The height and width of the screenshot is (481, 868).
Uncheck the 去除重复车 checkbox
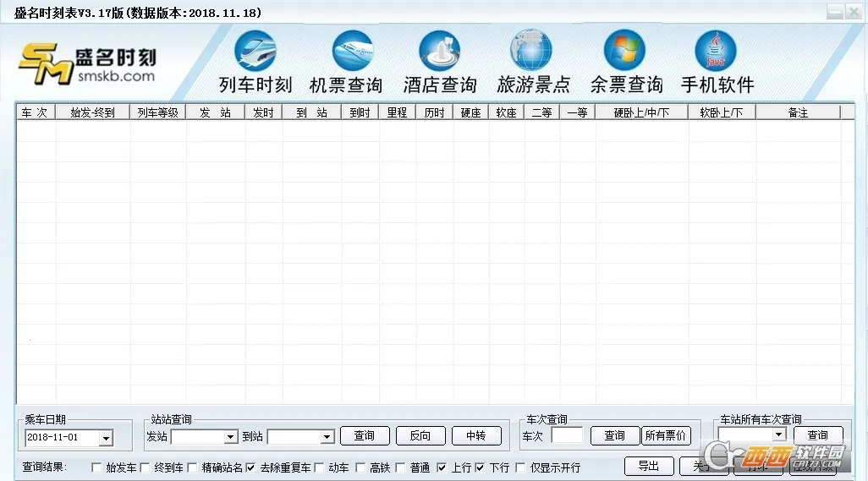(x=250, y=467)
